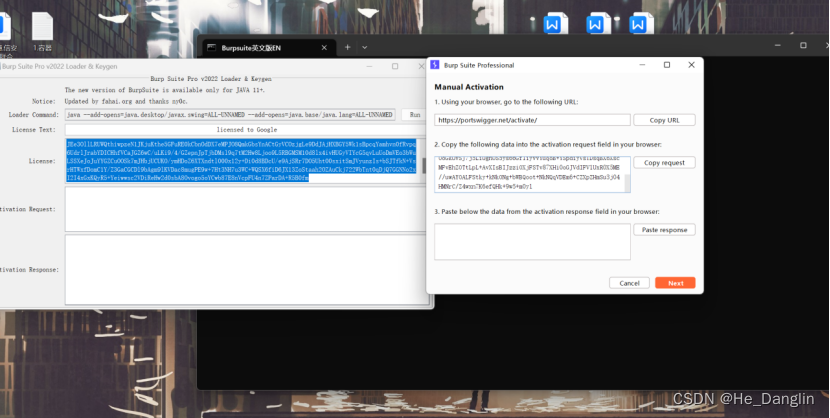830x418 pixels.
Task: Click the Paste response button
Action: click(x=664, y=230)
